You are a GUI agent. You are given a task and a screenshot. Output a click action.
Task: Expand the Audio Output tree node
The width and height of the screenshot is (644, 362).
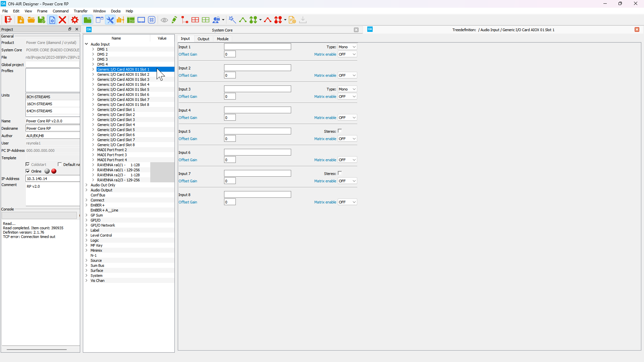(x=87, y=190)
